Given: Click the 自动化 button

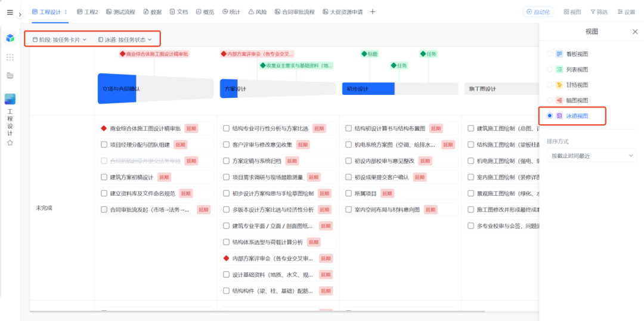Looking at the screenshot, I should (x=538, y=12).
